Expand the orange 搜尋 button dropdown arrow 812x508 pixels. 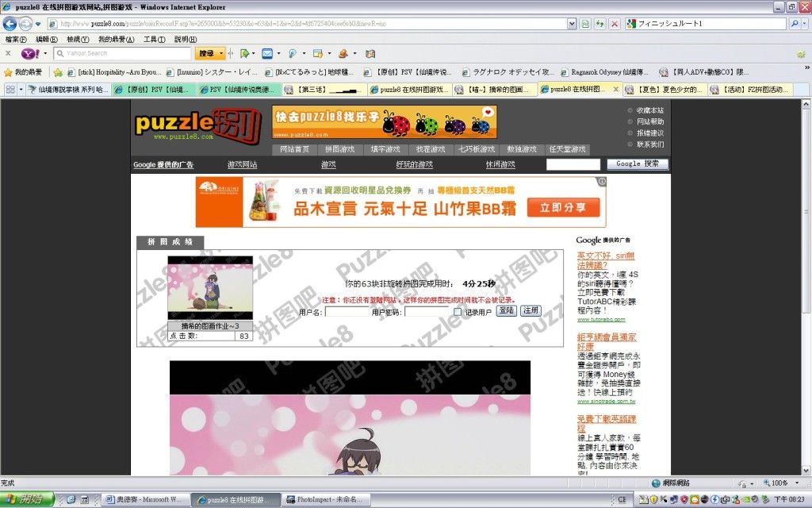pyautogui.click(x=222, y=53)
